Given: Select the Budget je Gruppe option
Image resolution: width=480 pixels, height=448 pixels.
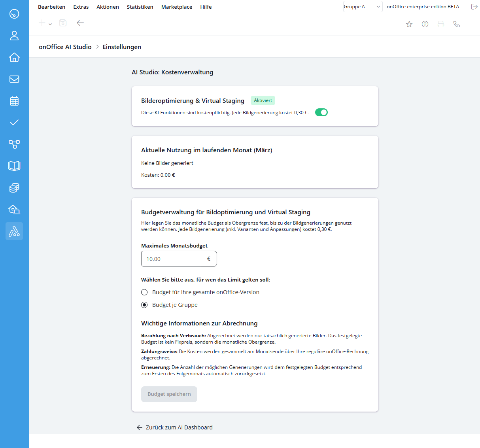Looking at the screenshot, I should tap(145, 305).
